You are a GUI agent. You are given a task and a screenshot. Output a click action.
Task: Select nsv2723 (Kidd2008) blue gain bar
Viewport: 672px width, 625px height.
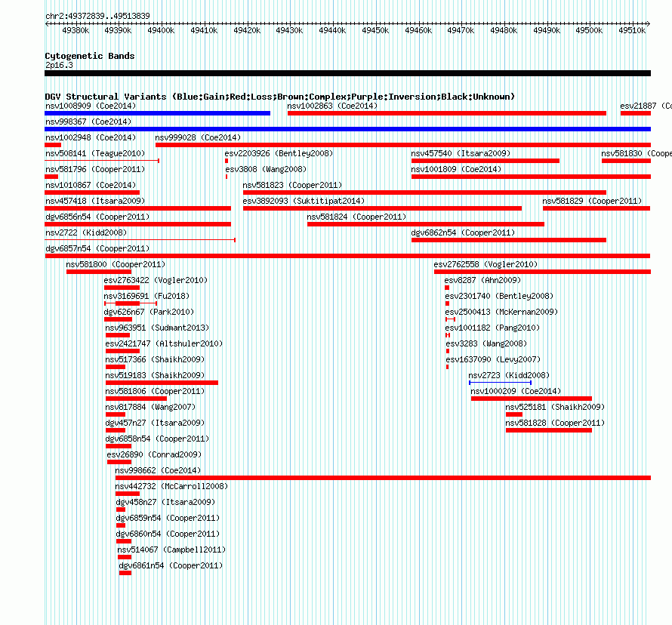[x=500, y=383]
